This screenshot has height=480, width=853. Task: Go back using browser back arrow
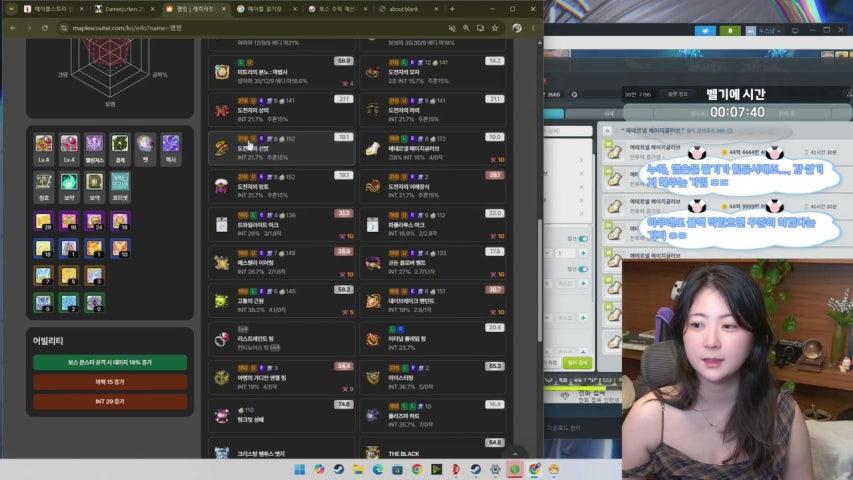pyautogui.click(x=13, y=28)
